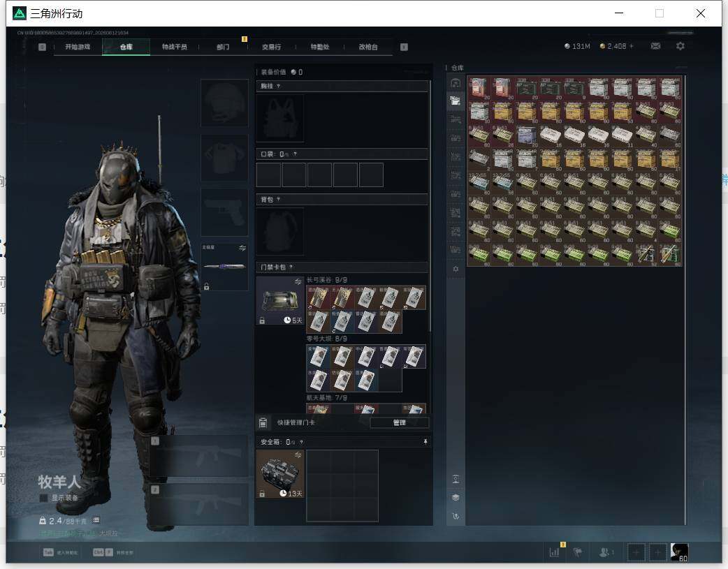Click the equipment panel scrollbar

pyautogui.click(x=430, y=207)
